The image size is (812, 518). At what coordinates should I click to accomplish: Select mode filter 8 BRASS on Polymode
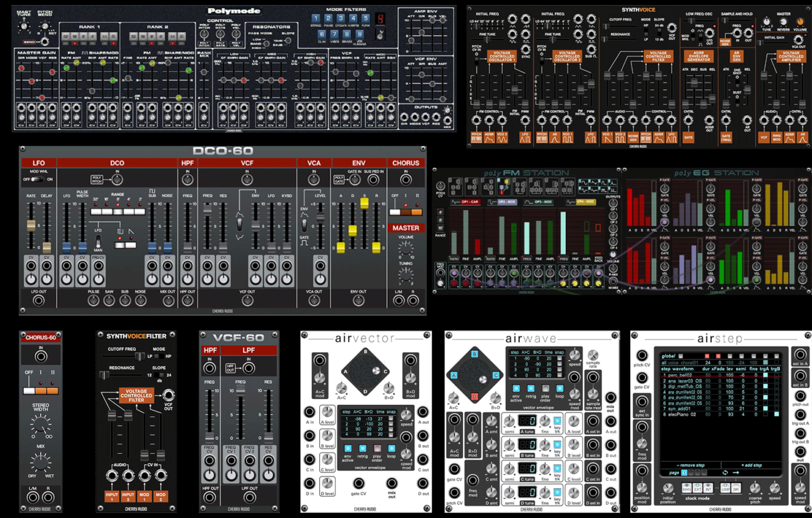347,35
